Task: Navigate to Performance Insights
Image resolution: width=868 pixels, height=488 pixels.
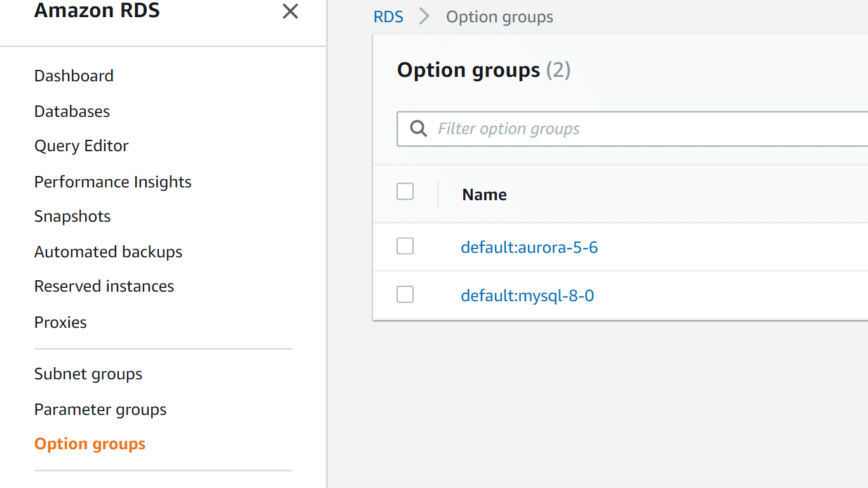Action: [112, 182]
